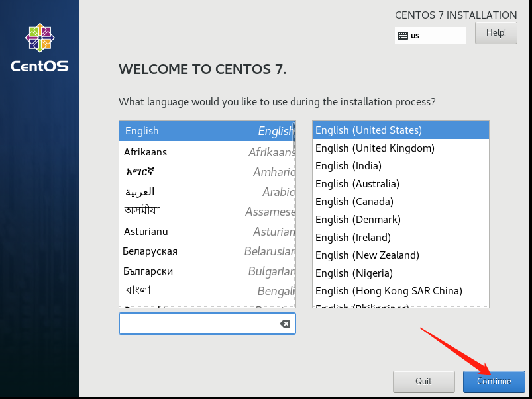Click inside the language search box

(199, 323)
